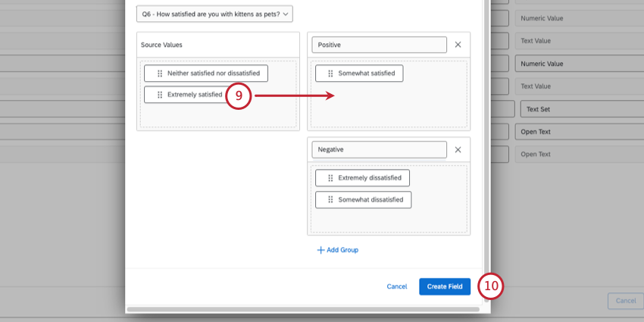Image resolution: width=644 pixels, height=322 pixels.
Task: Click drag handle of Extremely dissatisfied
Action: pyautogui.click(x=330, y=178)
